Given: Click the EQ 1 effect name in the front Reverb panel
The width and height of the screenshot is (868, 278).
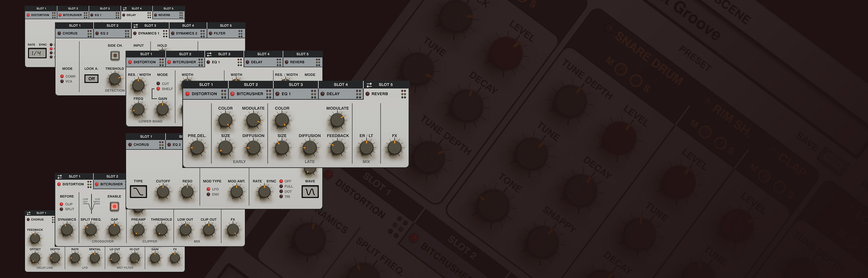Looking at the screenshot, I should [286, 94].
